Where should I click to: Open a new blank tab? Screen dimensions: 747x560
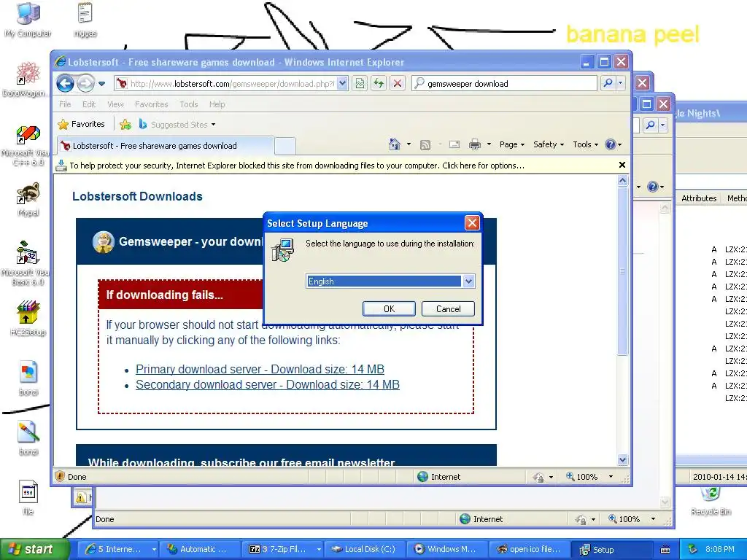click(285, 146)
